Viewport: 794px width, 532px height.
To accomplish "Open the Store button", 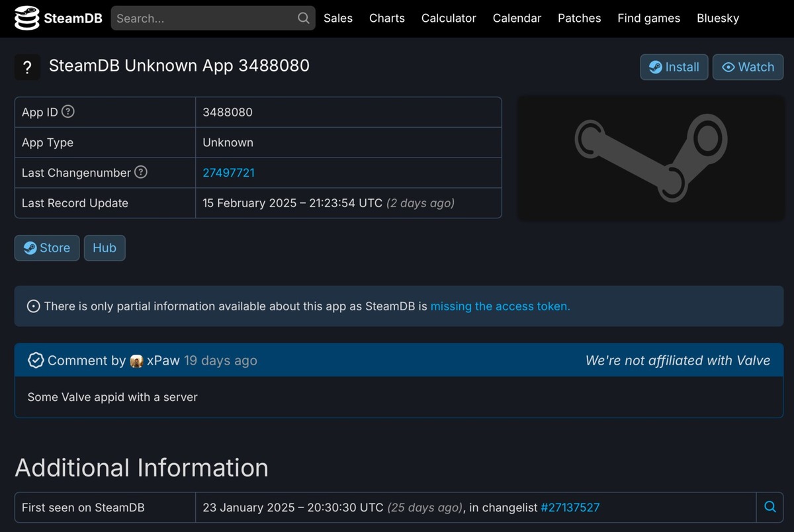I will pyautogui.click(x=47, y=248).
